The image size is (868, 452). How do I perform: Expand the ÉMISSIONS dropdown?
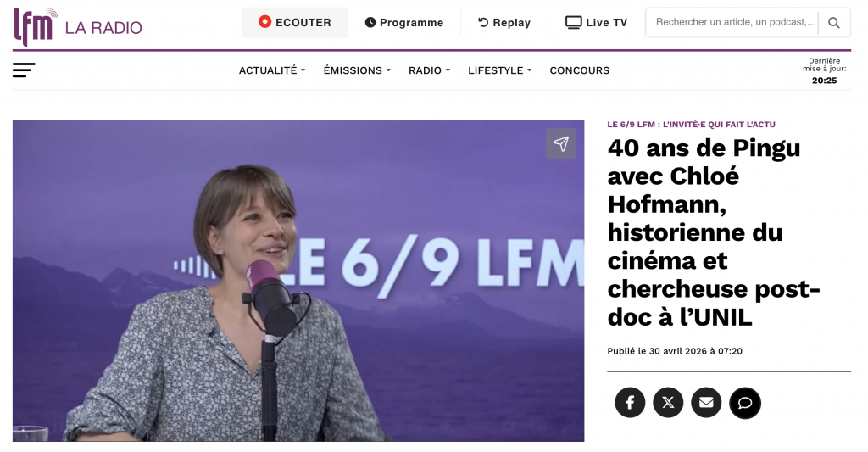pos(357,70)
